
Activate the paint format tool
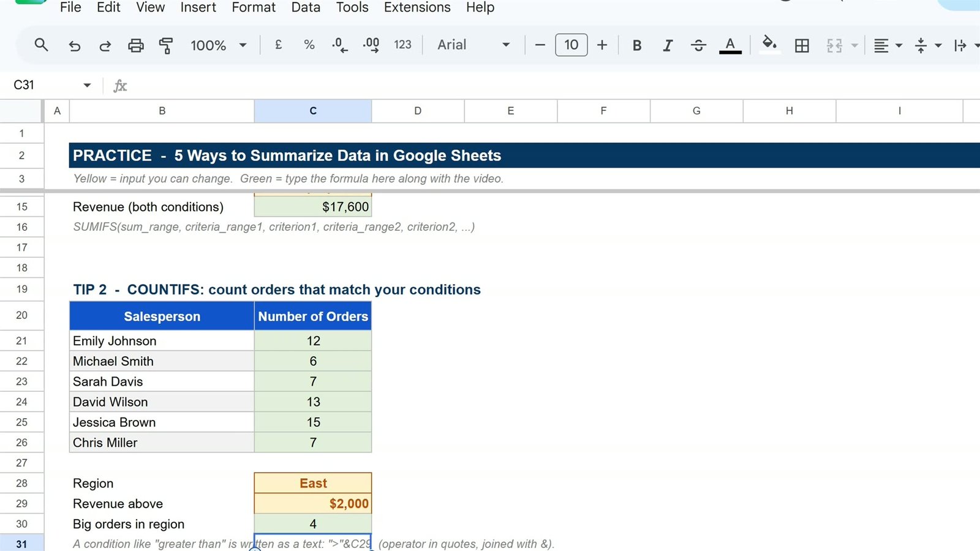click(x=166, y=45)
